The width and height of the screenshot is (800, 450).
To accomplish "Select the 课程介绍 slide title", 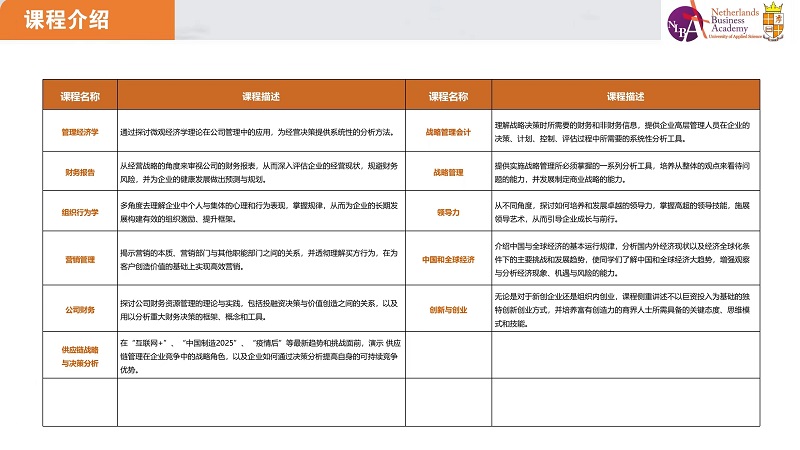I will 66,22.
